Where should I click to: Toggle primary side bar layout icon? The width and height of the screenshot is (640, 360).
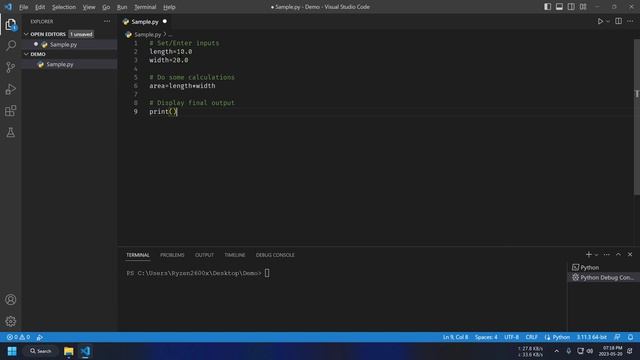[547, 7]
